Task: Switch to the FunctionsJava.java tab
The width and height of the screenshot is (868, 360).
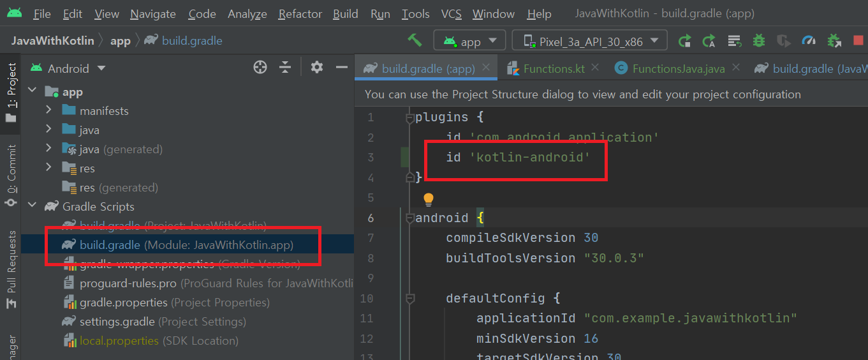Action: [679, 68]
